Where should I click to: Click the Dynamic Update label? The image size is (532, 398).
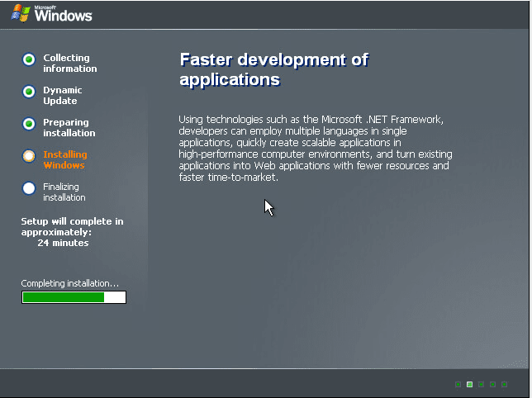(x=63, y=95)
